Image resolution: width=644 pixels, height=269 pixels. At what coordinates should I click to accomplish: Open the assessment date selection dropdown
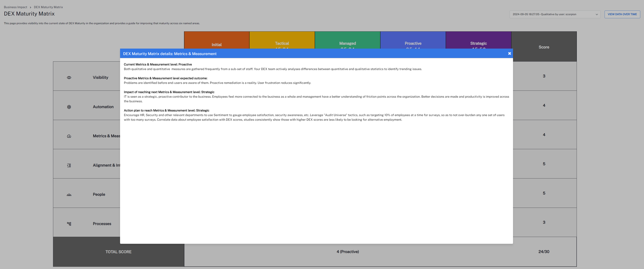[x=555, y=14]
